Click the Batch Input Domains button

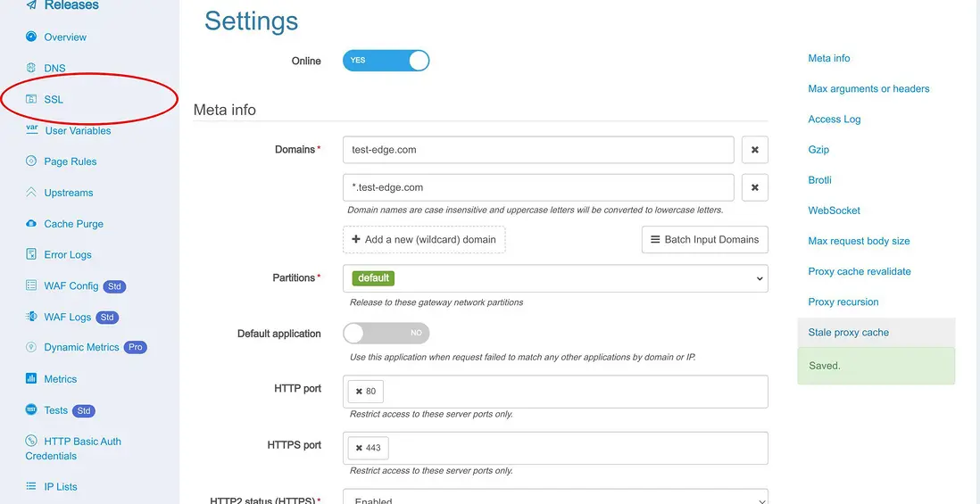pyautogui.click(x=704, y=239)
